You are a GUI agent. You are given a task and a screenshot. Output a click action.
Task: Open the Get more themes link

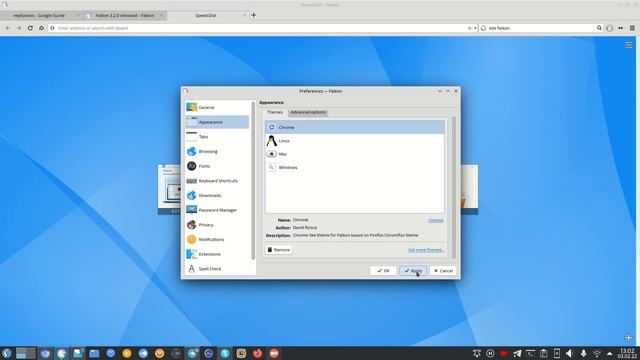[426, 250]
